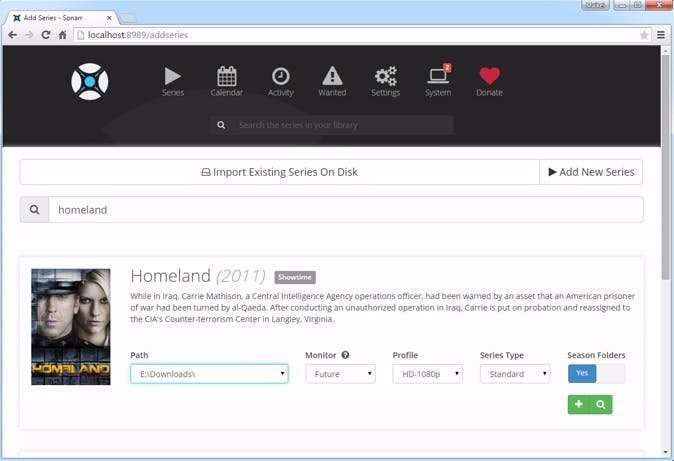
Task: Add and search Homeland with magnifier button
Action: click(x=601, y=404)
